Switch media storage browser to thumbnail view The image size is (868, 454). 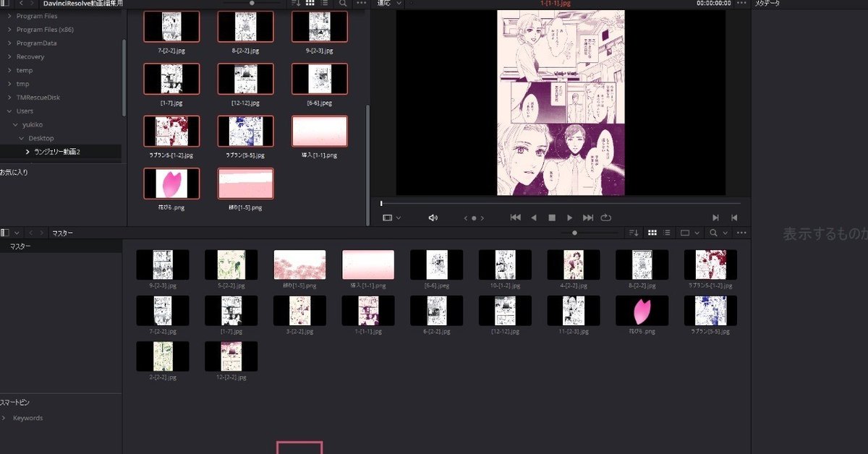pos(310,4)
